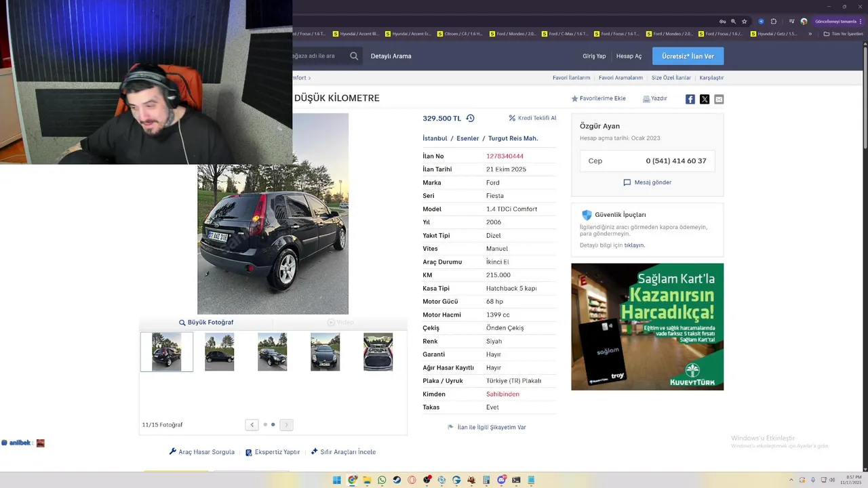Click Detaylı Arama link
Screen dimensions: 868x488
click(391, 56)
